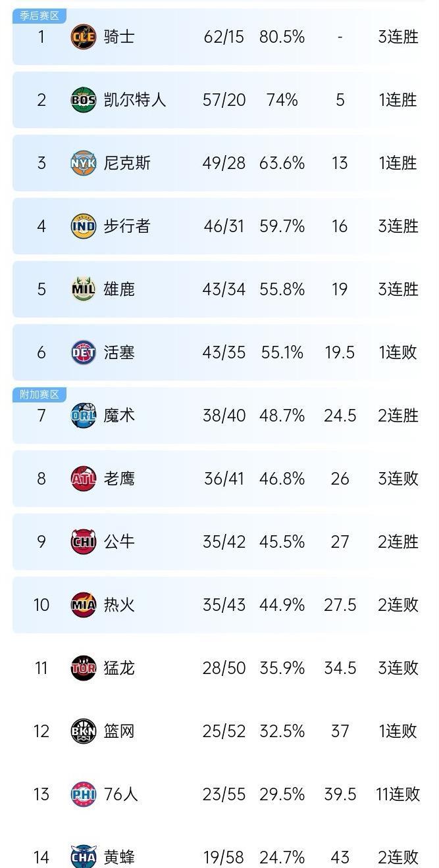Click the Milwaukee Bucks MIL logo
This screenshot has height=868, width=439.
pos(84,289)
